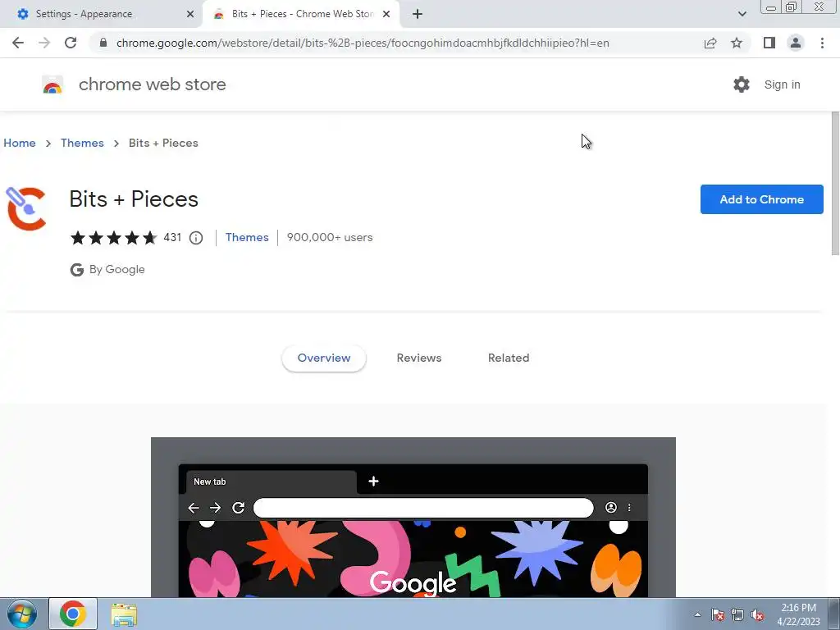Viewport: 840px width, 630px height.
Task: Show hidden tray icons arrow
Action: tap(697, 614)
